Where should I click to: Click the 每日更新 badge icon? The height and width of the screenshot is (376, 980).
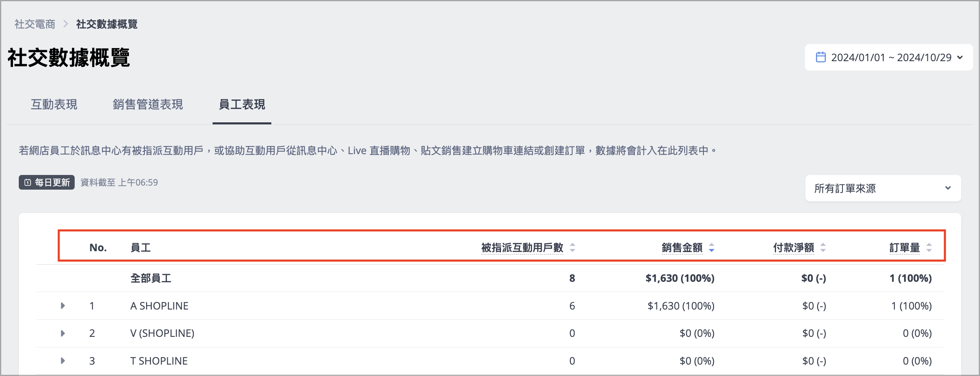(x=27, y=182)
